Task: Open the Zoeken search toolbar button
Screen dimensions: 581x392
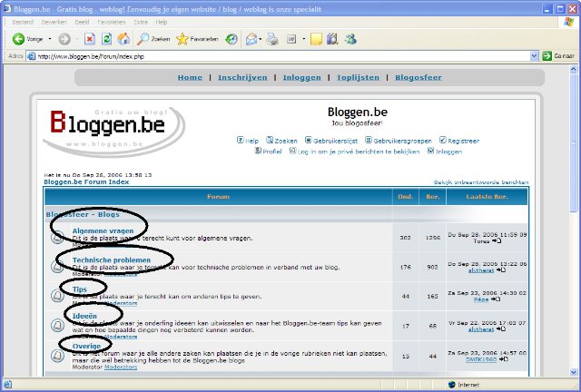Action: coord(153,39)
